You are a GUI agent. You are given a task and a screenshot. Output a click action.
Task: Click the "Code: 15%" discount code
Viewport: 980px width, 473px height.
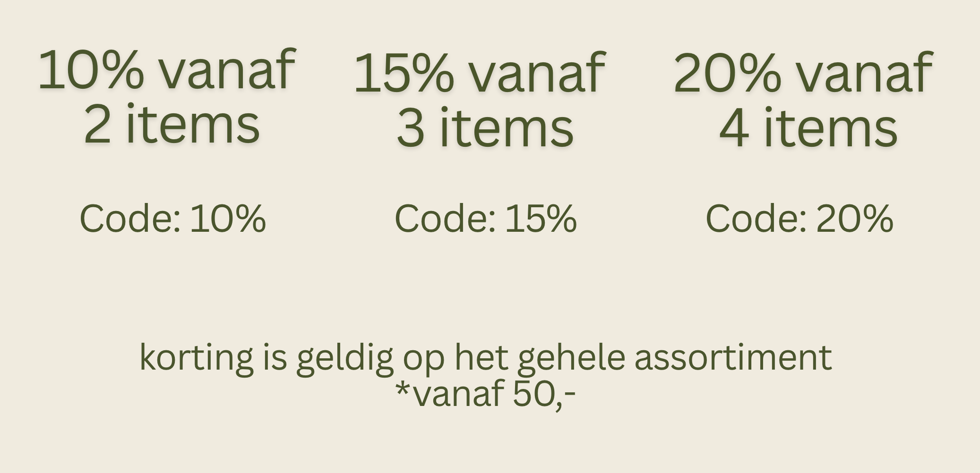pyautogui.click(x=485, y=219)
